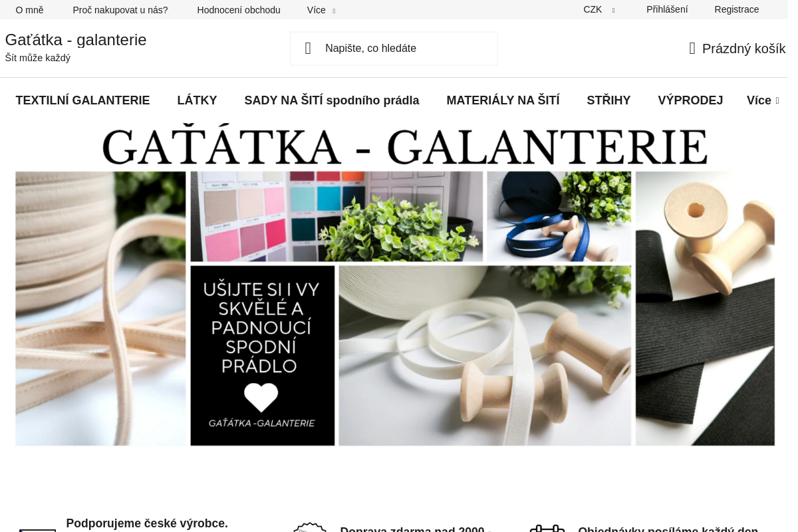Switch to the VÝPRODEJ section
Screen dimensions: 798x532
pos(690,100)
